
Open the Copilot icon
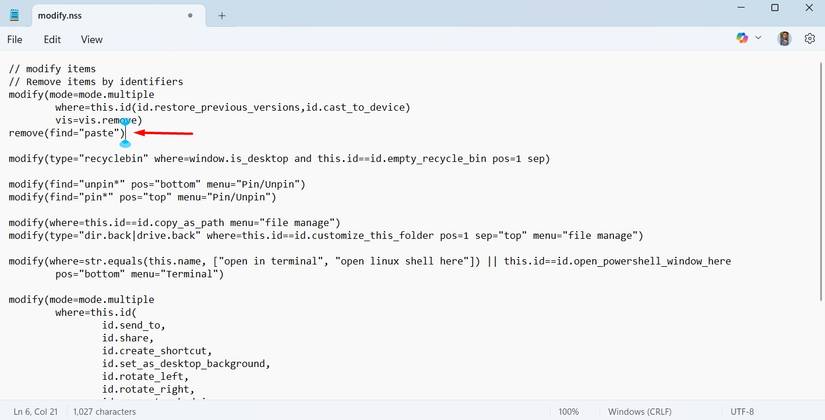click(x=742, y=38)
